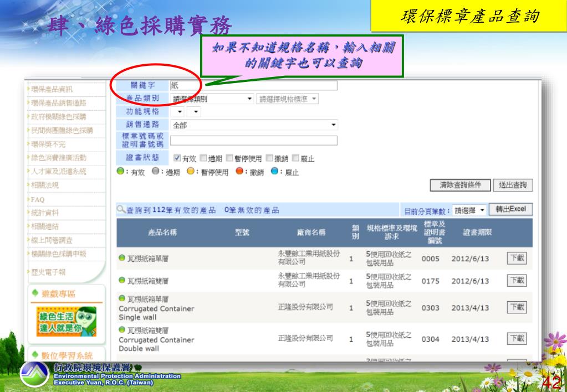
Task: Click the 標章號碼或證明書號碼 input field
Action: [254, 140]
